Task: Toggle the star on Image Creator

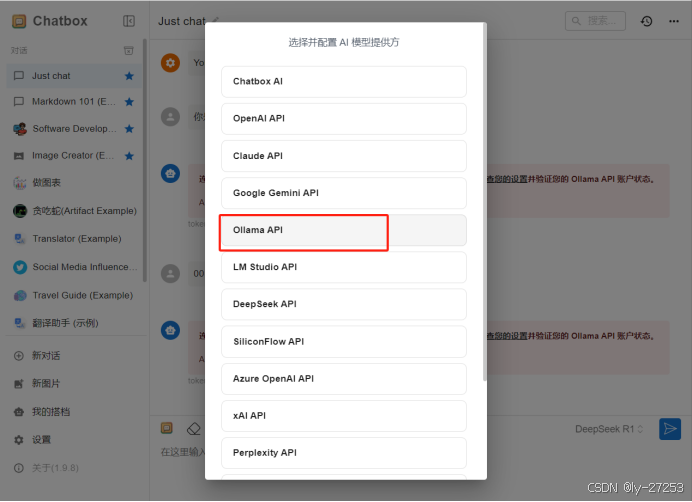Action: tap(129, 156)
